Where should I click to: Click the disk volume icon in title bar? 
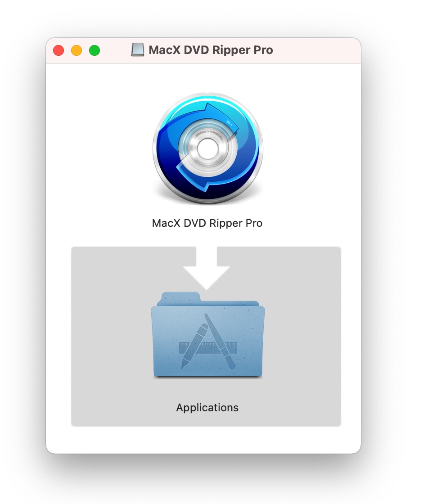(138, 50)
